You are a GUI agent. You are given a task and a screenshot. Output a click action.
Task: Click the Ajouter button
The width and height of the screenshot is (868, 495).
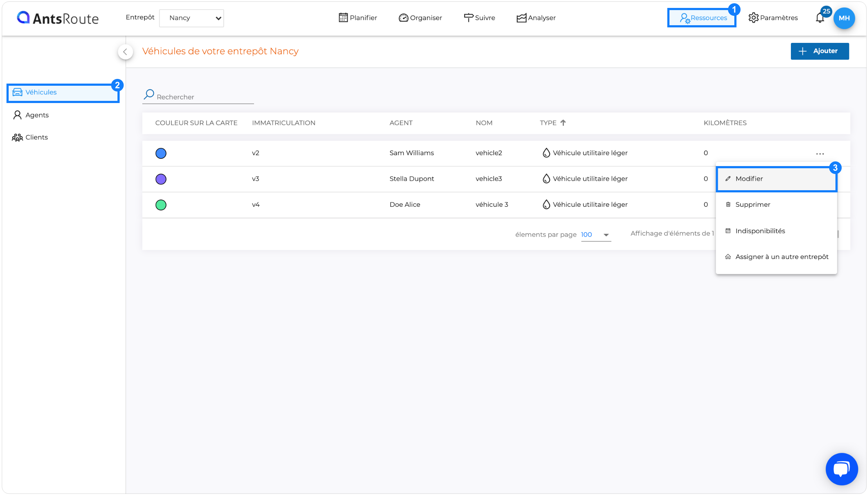coord(820,51)
